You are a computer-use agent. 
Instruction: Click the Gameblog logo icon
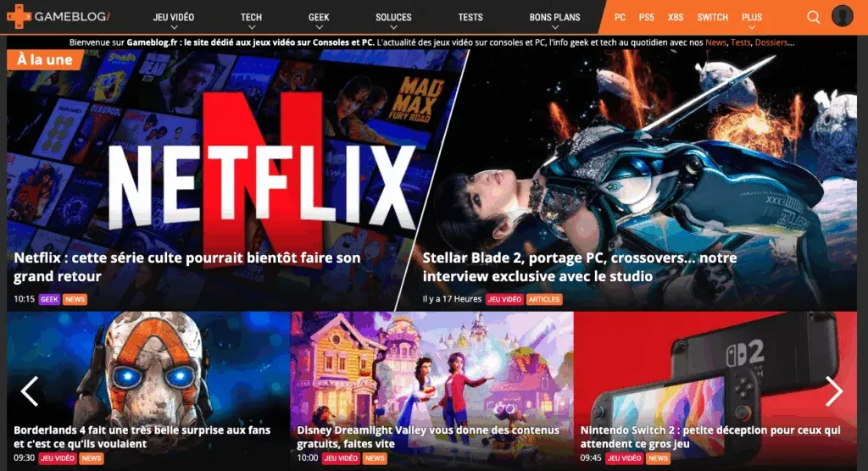(19, 17)
